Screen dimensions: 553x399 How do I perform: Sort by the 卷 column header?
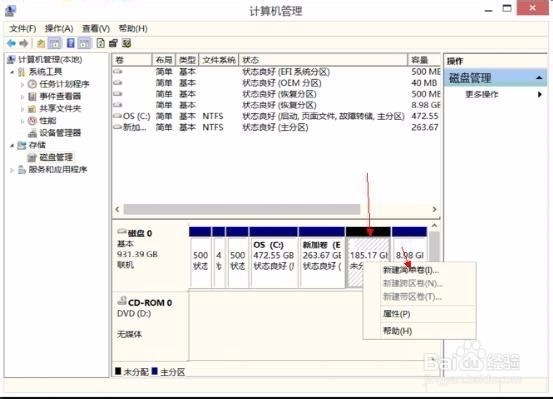point(132,60)
